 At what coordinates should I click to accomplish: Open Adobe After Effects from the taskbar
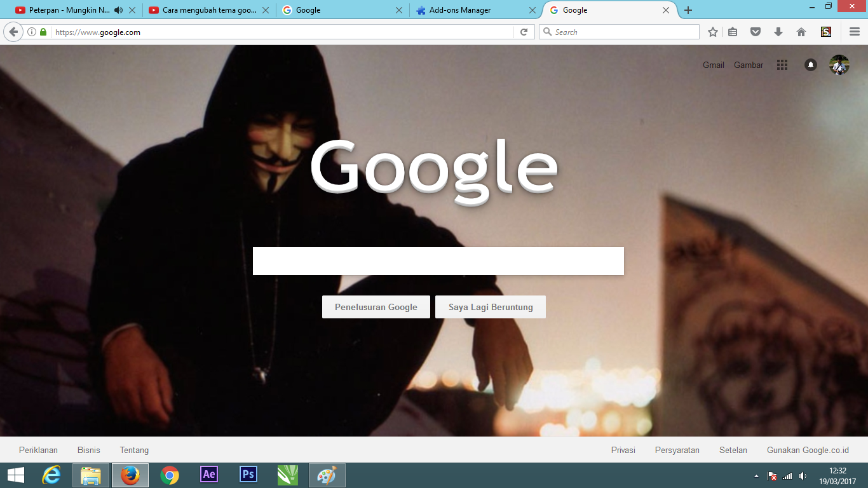pos(209,475)
